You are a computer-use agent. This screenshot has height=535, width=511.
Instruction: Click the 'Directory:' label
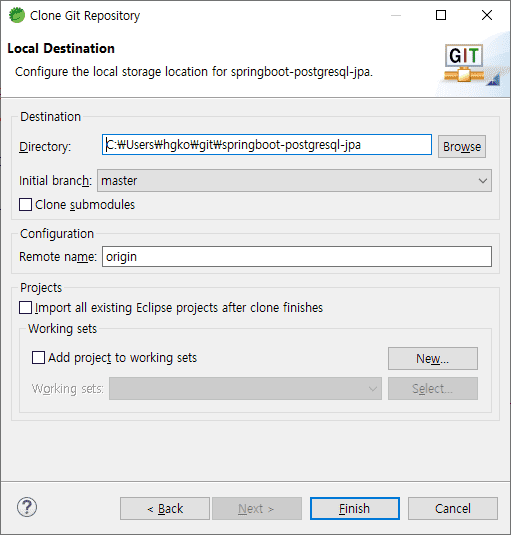coord(45,147)
